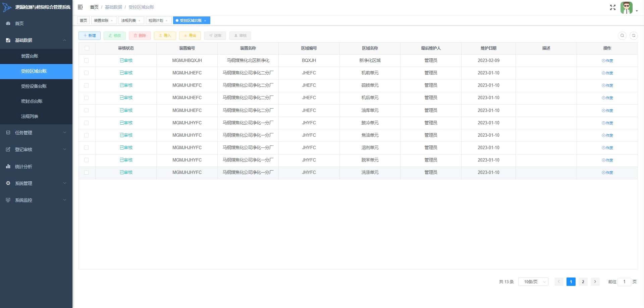Tick the select-all checkbox in the table header
The width and height of the screenshot is (644, 308).
click(87, 48)
